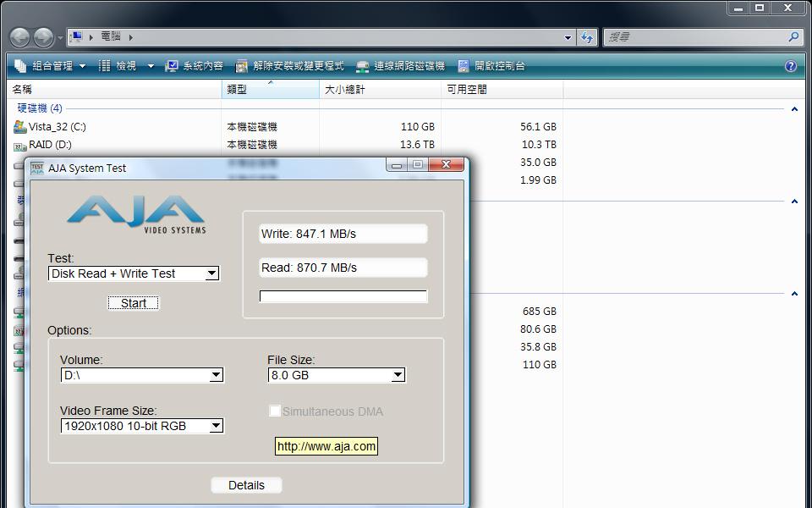Click the RAID (D:) drive icon

pyautogui.click(x=19, y=145)
